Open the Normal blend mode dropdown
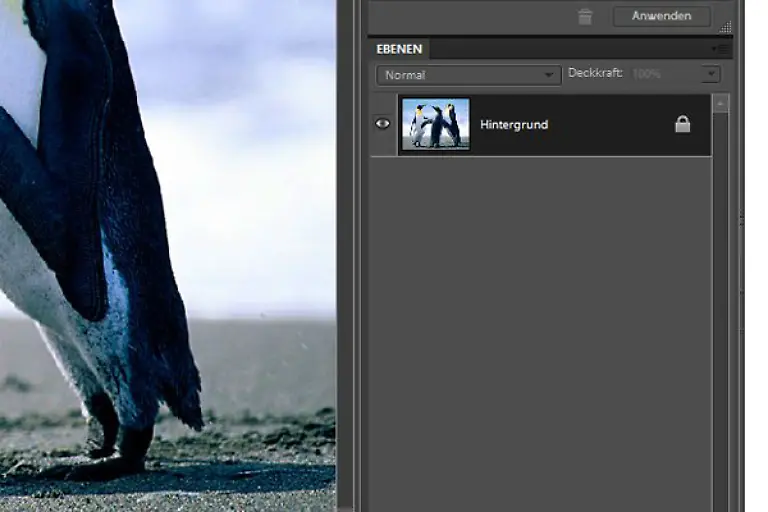The width and height of the screenshot is (768, 512). [468, 75]
